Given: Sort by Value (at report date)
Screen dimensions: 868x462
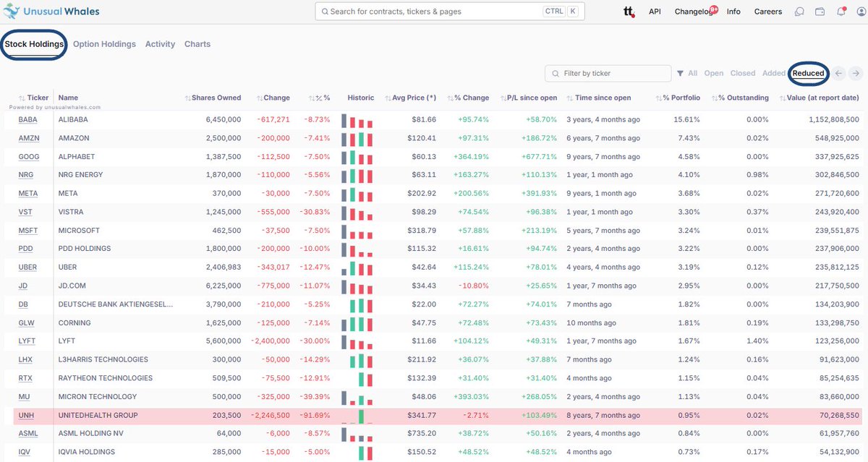Looking at the screenshot, I should [822, 98].
